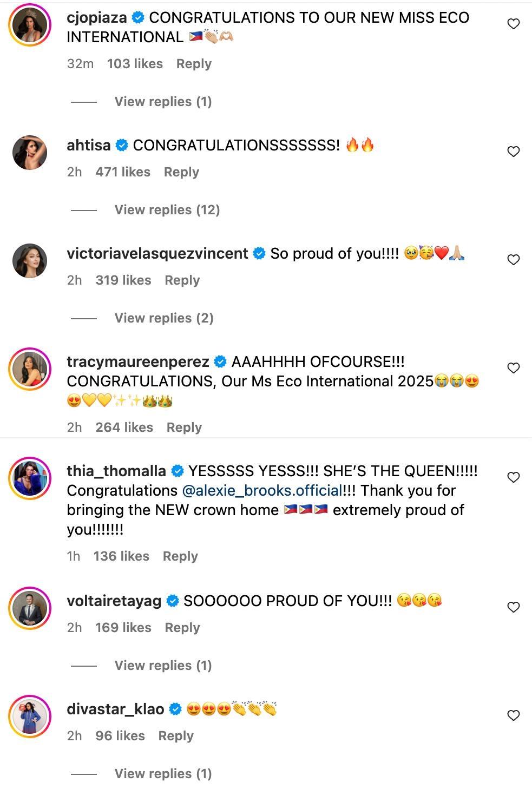Heart victoriavelasquezvincent's comment

pos(513,260)
